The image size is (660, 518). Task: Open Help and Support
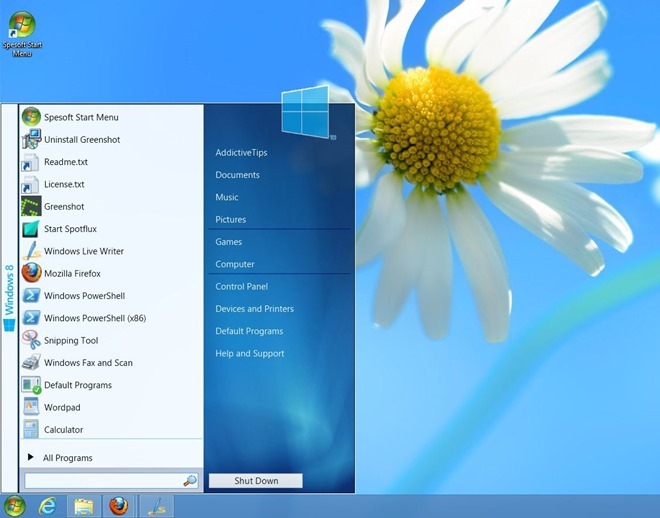tap(250, 354)
